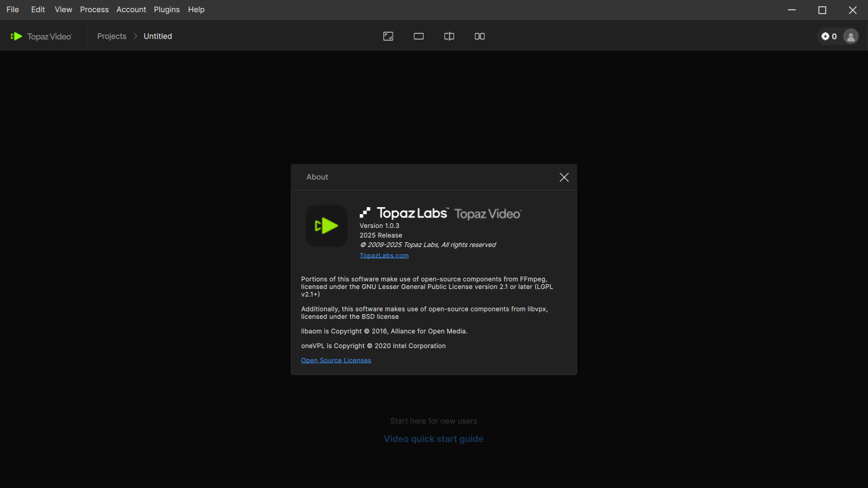Expand the Process menu
868x488 pixels.
pyautogui.click(x=94, y=10)
